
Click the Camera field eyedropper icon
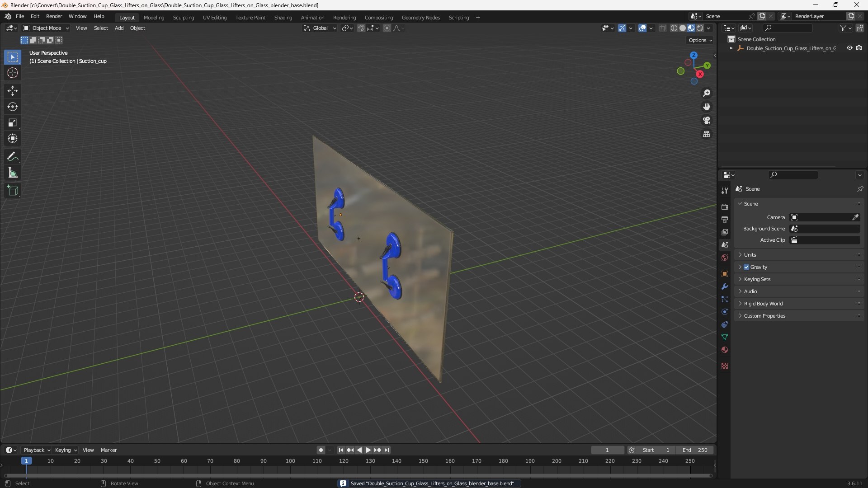(855, 217)
